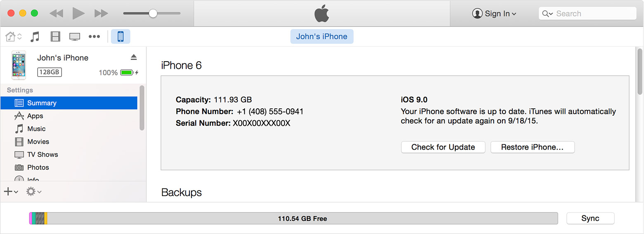The width and height of the screenshot is (644, 234).
Task: Click the storage capacity bar
Action: tap(294, 218)
